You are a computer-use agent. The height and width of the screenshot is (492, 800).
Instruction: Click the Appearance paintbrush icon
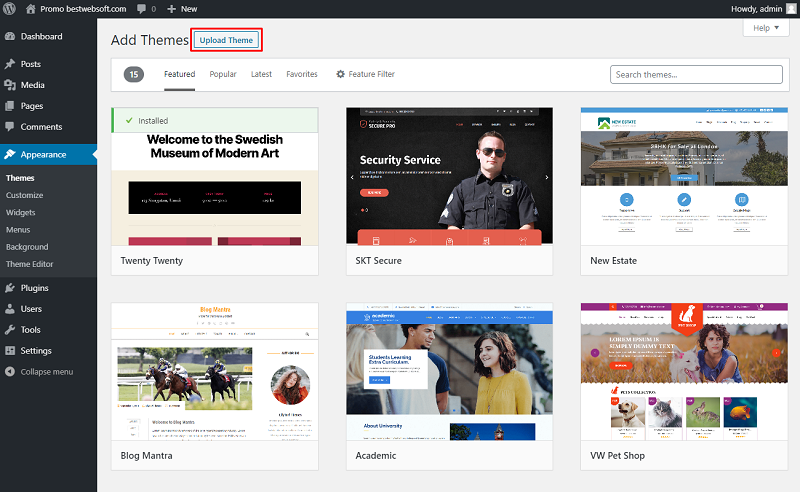pyautogui.click(x=10, y=154)
